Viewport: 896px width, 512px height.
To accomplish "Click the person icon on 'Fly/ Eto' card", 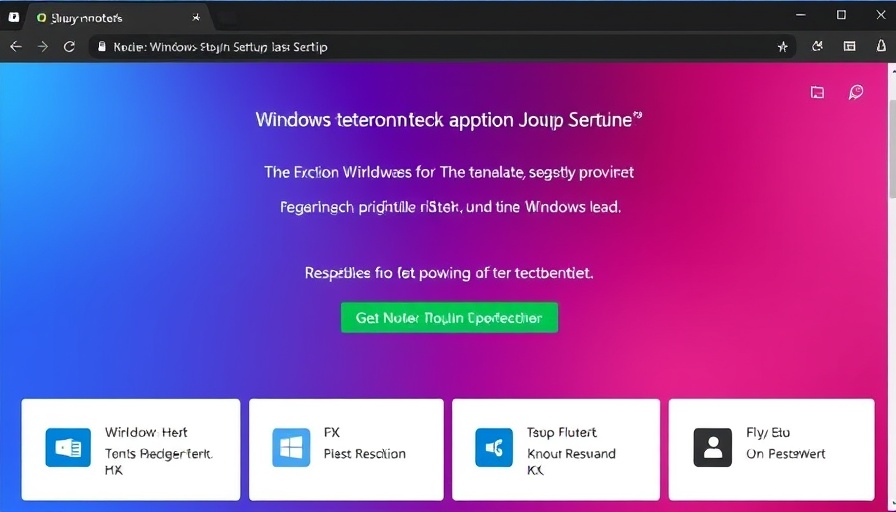I will click(713, 447).
